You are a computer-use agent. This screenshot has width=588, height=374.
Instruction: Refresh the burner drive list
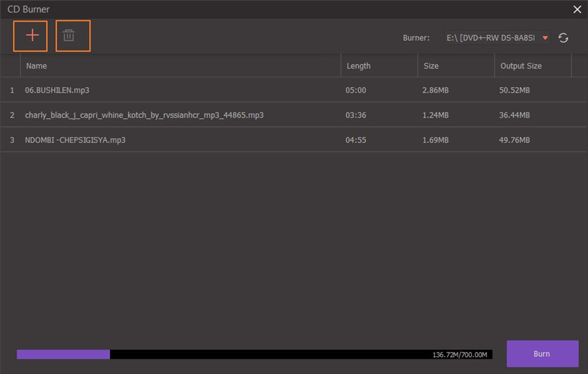click(x=563, y=38)
